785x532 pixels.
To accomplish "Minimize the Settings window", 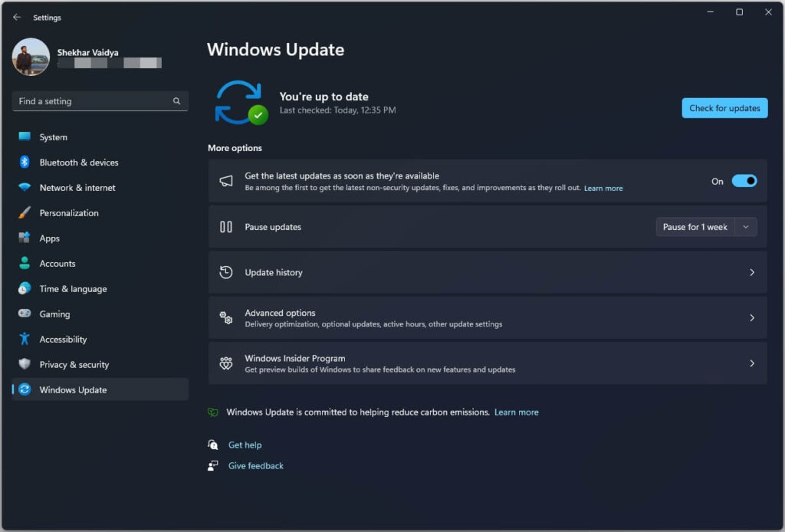I will pyautogui.click(x=711, y=12).
